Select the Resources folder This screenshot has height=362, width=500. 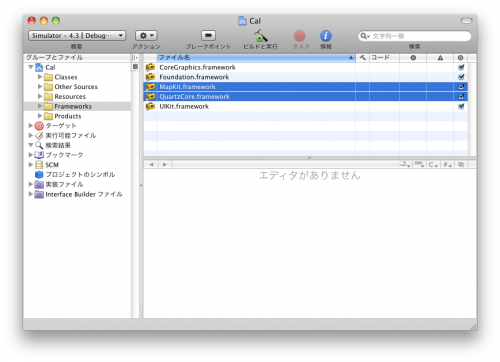click(49, 97)
